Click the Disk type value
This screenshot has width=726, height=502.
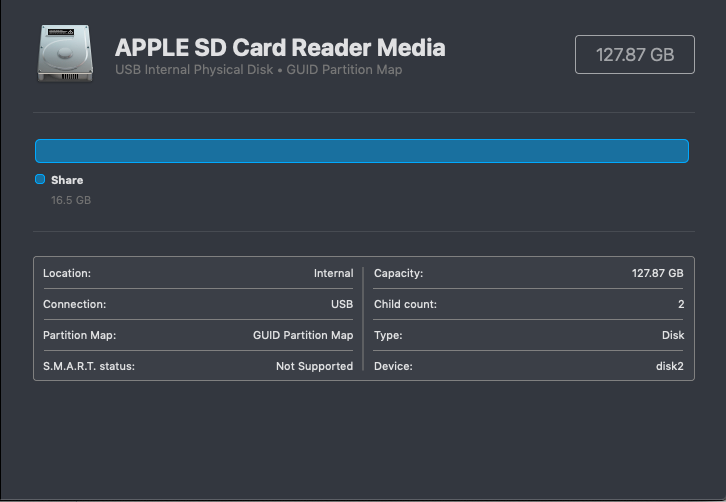(x=673, y=335)
